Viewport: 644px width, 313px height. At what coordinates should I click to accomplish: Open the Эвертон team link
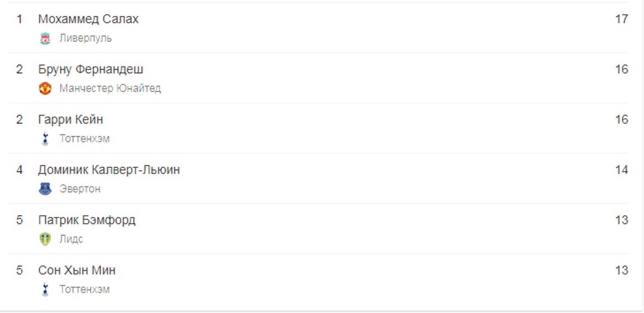[80, 189]
